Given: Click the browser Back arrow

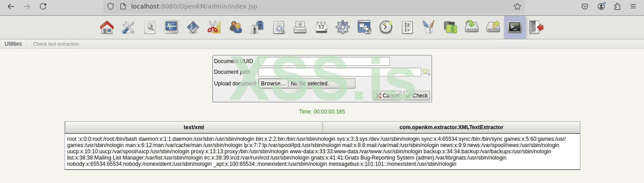Looking at the screenshot, I should 11,6.
